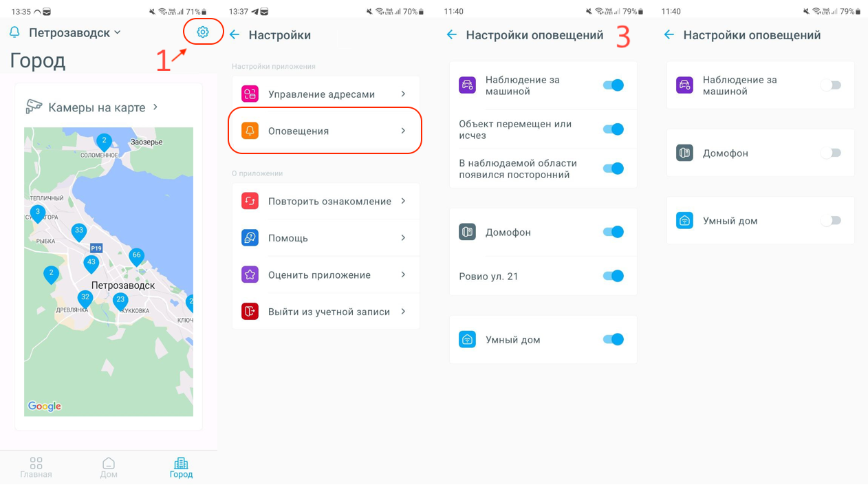Tap the blue Помощь icon

(x=250, y=238)
